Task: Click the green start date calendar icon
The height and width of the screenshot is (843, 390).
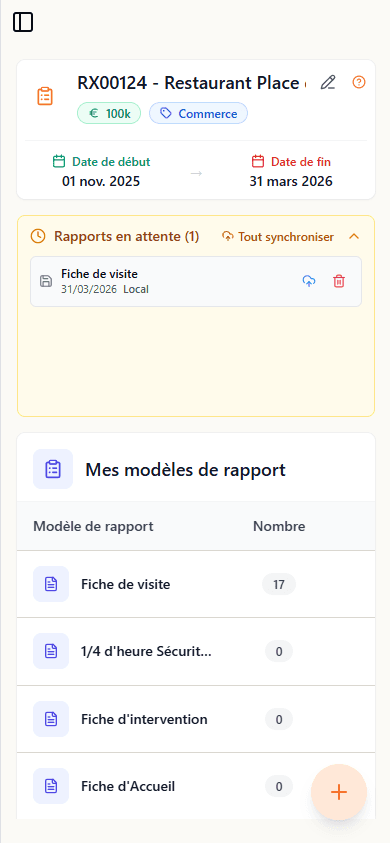Action: tap(59, 161)
